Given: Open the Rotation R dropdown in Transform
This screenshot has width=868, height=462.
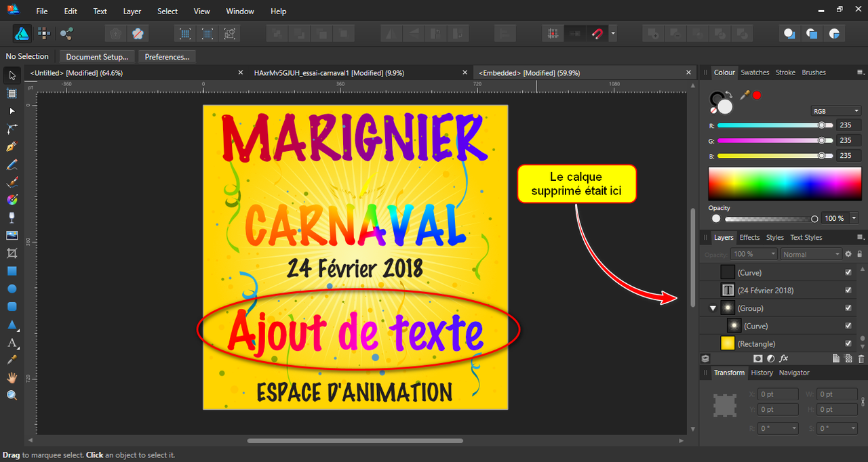Looking at the screenshot, I should (x=778, y=428).
